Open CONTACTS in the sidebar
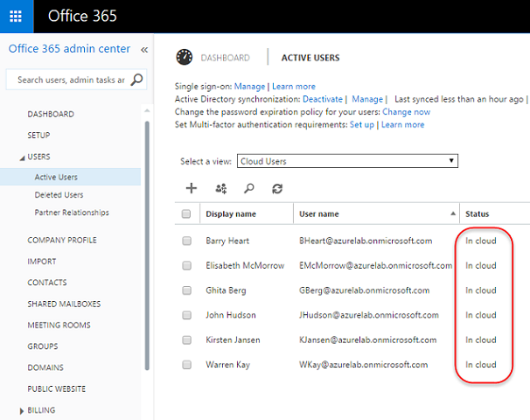The height and width of the screenshot is (420, 530). pyautogui.click(x=47, y=283)
